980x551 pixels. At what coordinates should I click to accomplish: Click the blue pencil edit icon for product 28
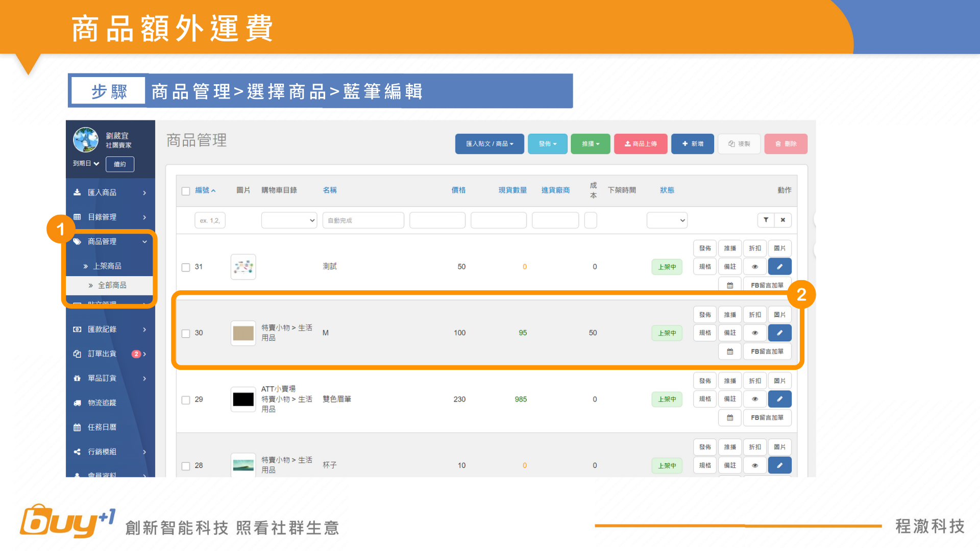(779, 465)
